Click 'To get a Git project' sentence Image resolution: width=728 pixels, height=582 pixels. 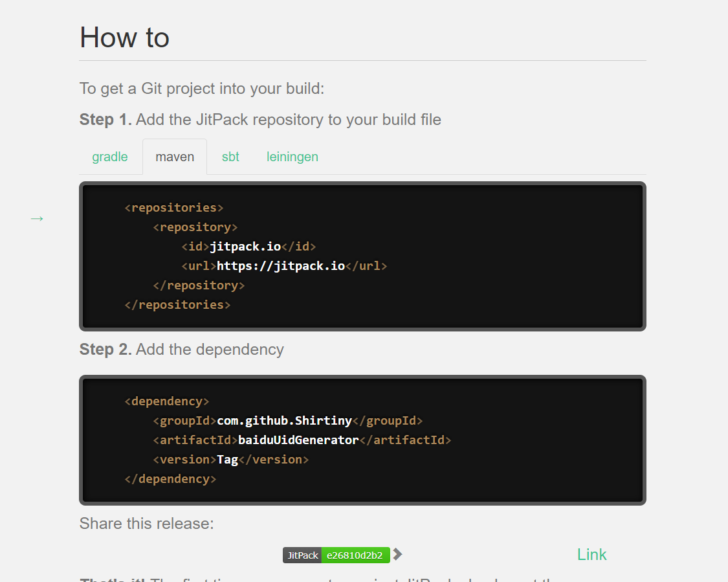(202, 89)
